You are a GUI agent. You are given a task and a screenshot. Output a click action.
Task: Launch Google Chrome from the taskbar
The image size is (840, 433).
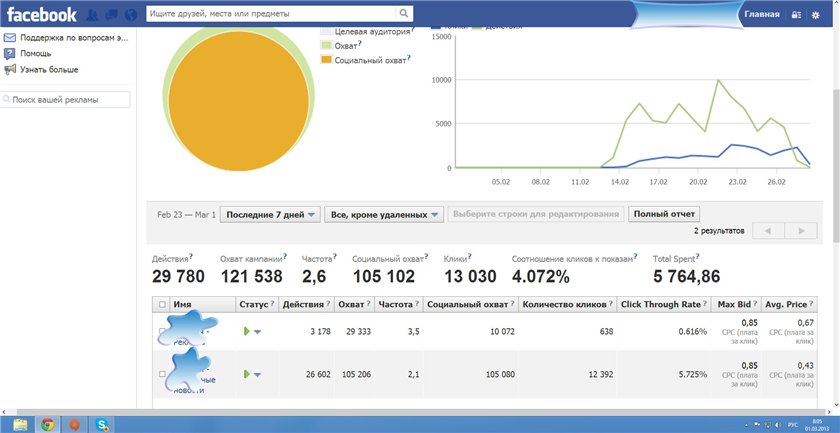point(47,424)
